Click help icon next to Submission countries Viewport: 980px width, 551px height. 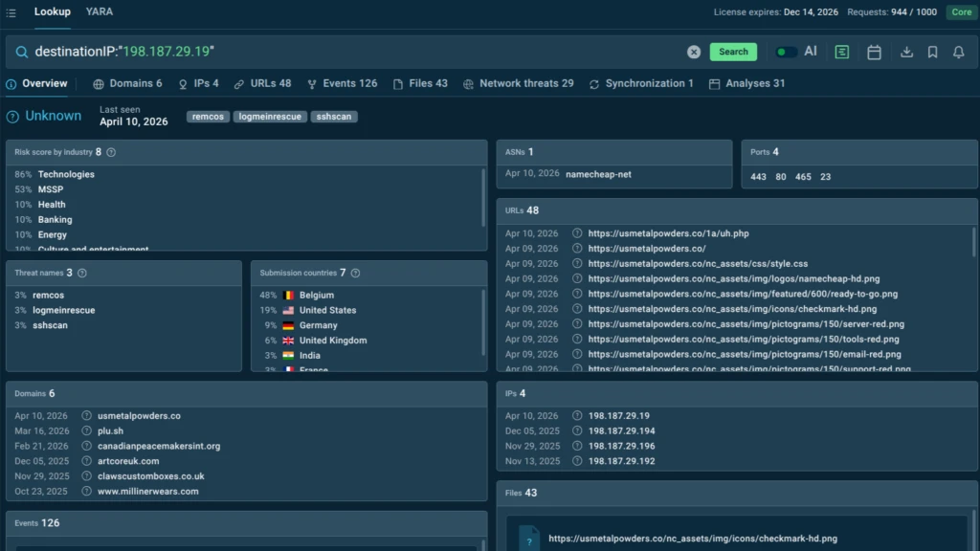pyautogui.click(x=355, y=273)
